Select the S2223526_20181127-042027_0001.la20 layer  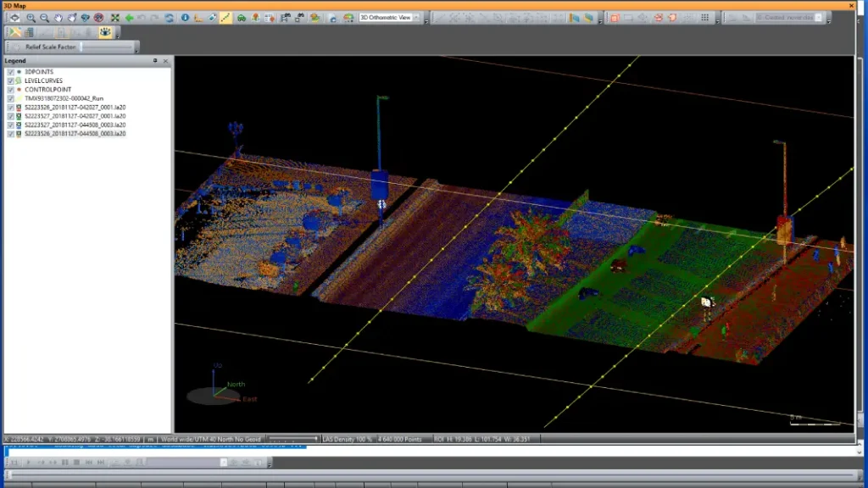click(75, 108)
